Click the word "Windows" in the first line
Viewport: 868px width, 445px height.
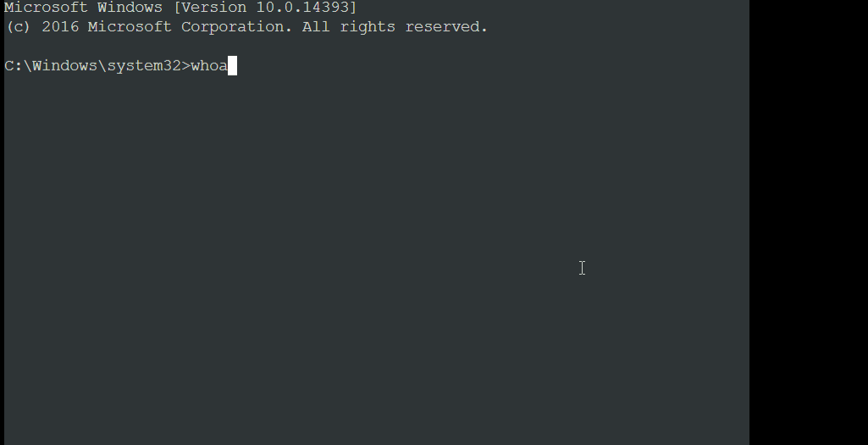[130, 8]
